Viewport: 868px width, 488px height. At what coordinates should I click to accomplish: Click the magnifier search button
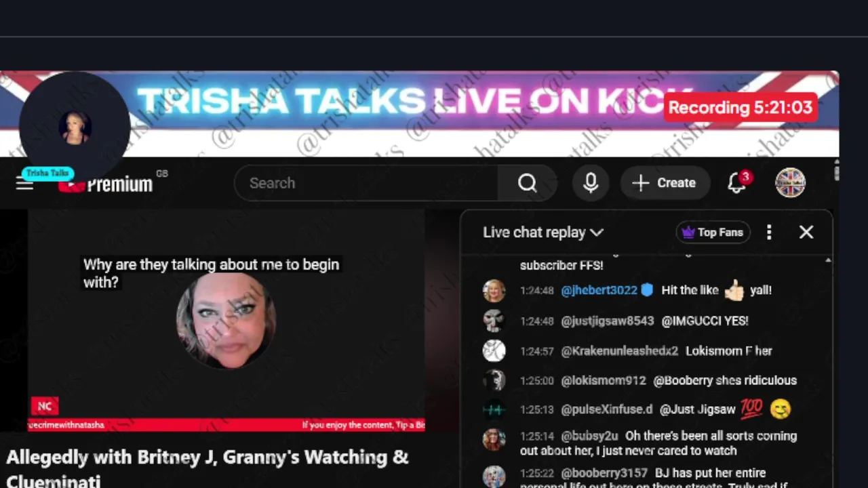pos(528,183)
